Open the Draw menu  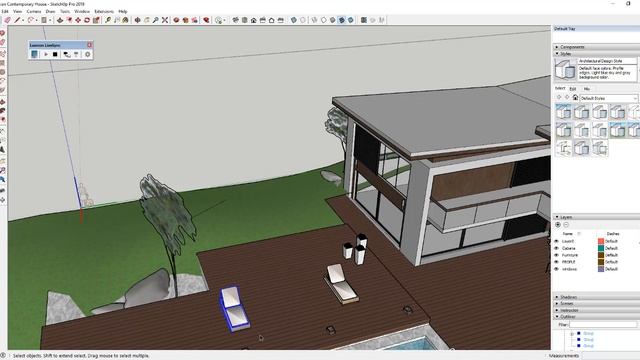pyautogui.click(x=50, y=11)
